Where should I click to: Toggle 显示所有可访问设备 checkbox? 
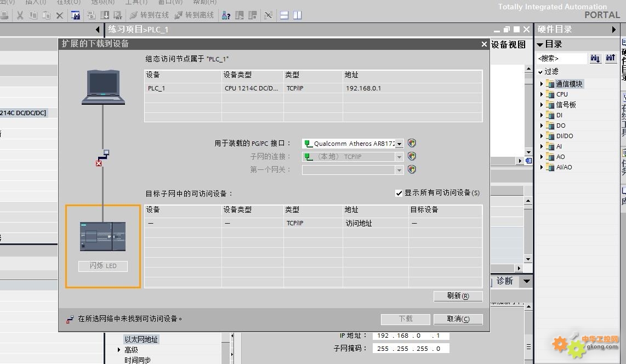click(399, 193)
